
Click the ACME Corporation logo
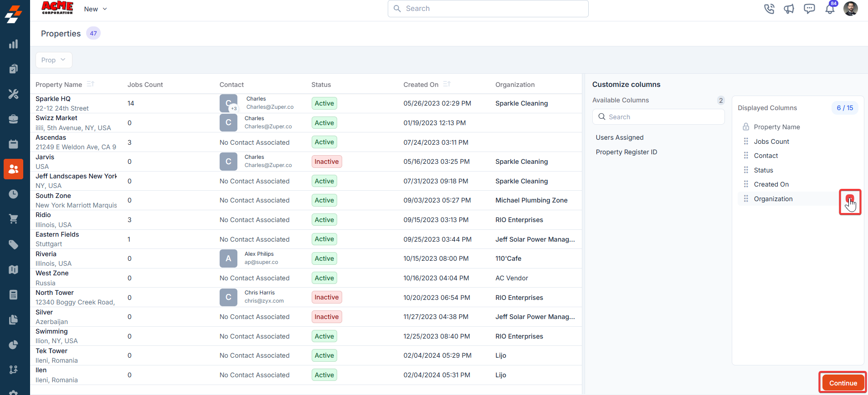pyautogui.click(x=57, y=8)
